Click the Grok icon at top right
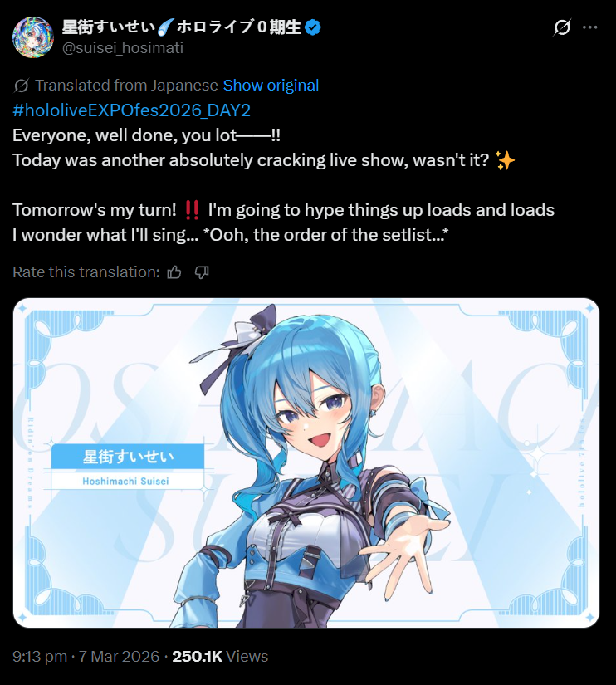616x685 pixels. point(561,27)
